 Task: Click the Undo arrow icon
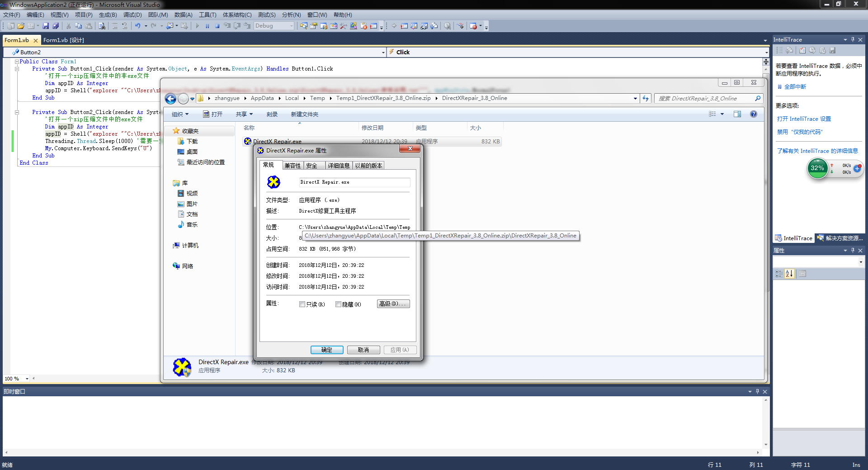point(138,26)
